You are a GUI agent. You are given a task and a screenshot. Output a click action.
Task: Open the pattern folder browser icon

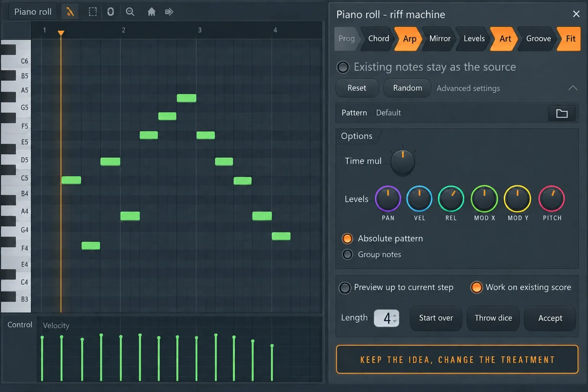coord(562,113)
